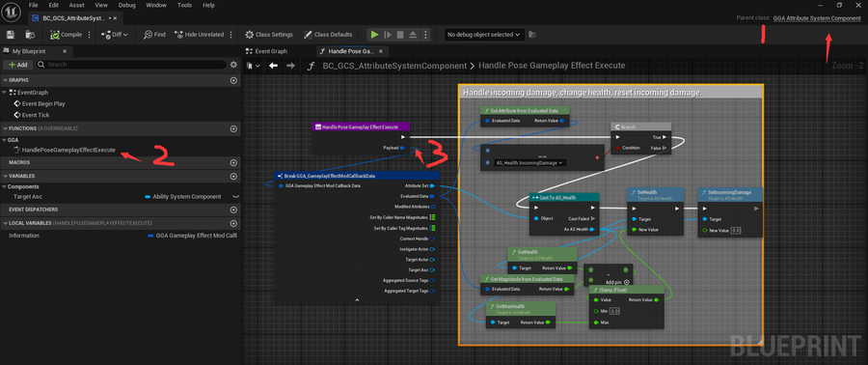The image size is (868, 365).
Task: Open Class Defaults
Action: click(328, 35)
